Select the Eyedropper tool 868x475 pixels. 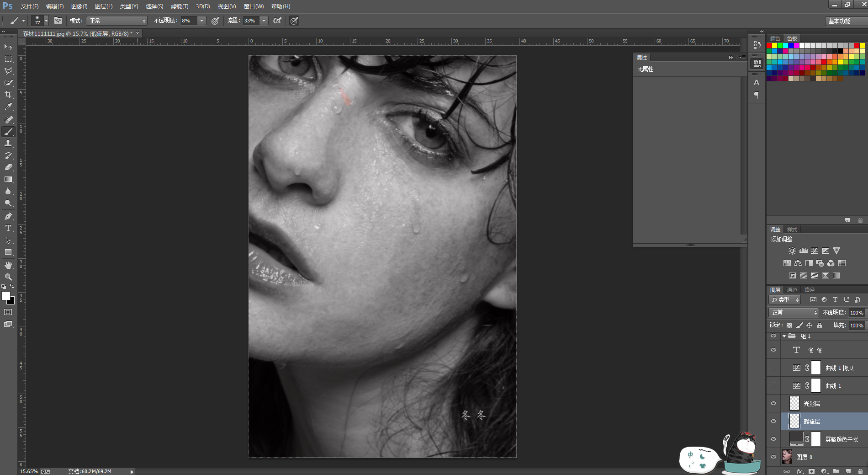(x=8, y=107)
